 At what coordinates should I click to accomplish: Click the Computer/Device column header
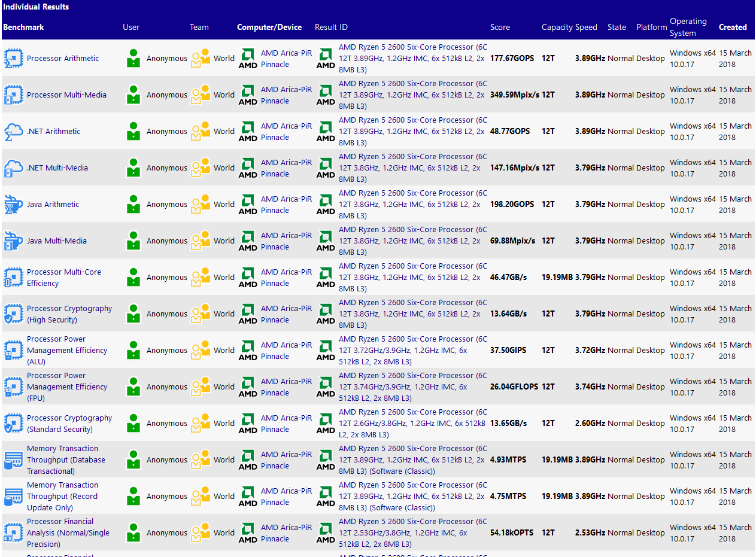tap(269, 27)
